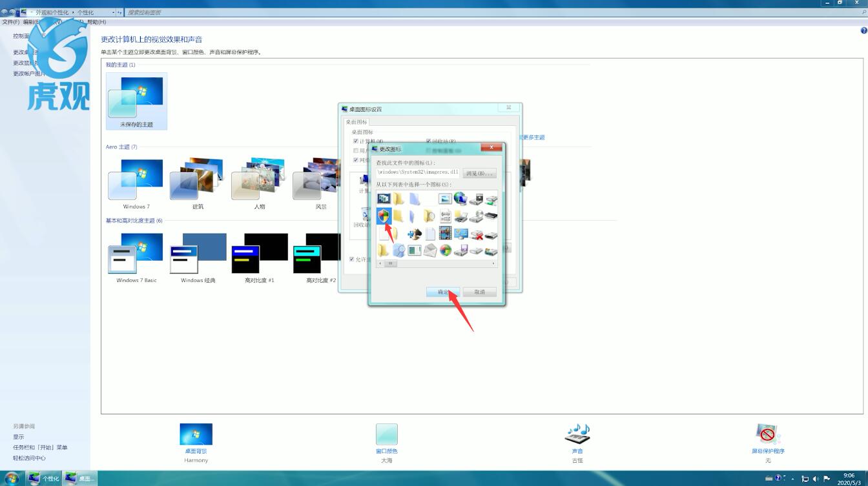The width and height of the screenshot is (868, 486).
Task: Toggle the 用户 files checkbox in 桌面图标设置
Action: (x=356, y=150)
